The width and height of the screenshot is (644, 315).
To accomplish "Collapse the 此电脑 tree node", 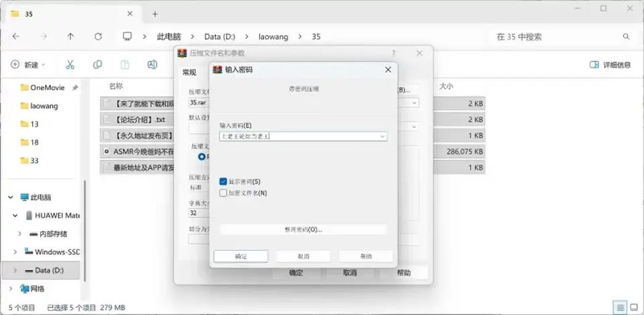I will [11, 197].
